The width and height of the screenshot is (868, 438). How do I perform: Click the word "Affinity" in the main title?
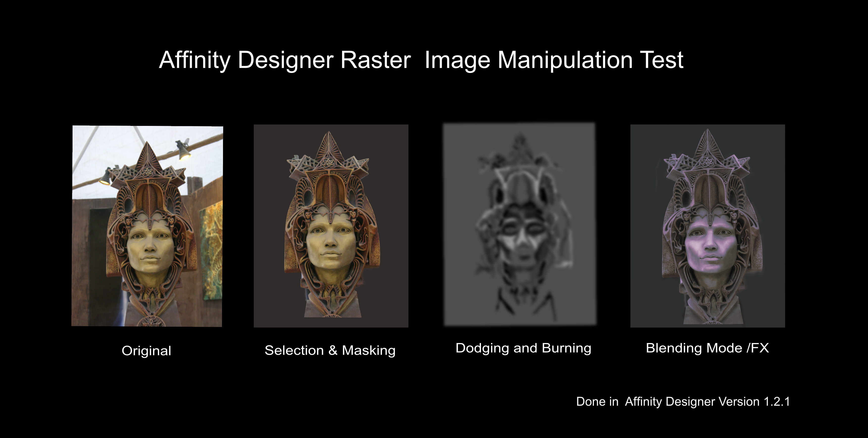(195, 60)
